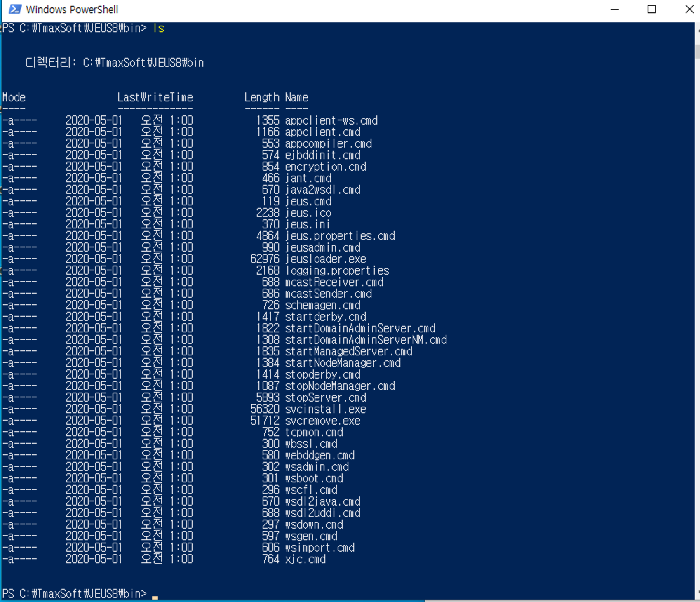
Task: Click file name wsboot.cmd
Action: tap(314, 478)
